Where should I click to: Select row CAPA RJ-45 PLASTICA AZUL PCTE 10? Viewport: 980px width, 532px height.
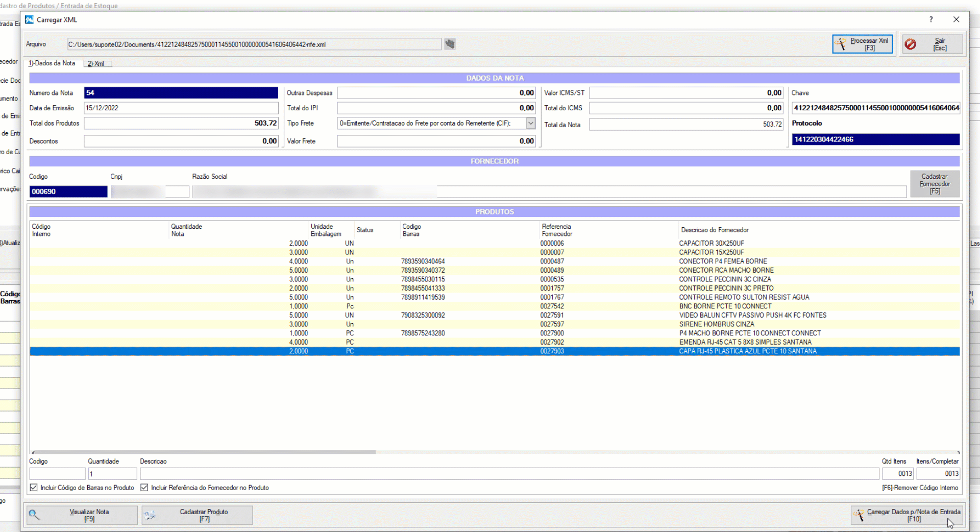[x=495, y=351]
